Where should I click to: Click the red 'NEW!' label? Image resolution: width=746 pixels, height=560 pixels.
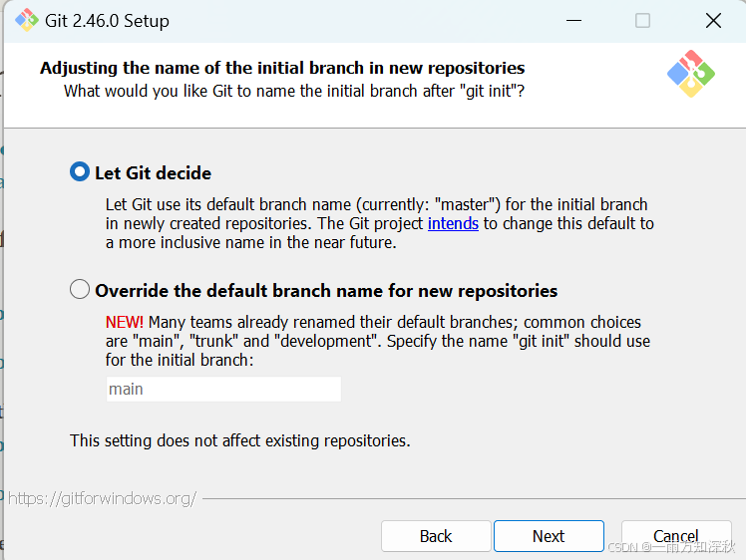point(125,322)
